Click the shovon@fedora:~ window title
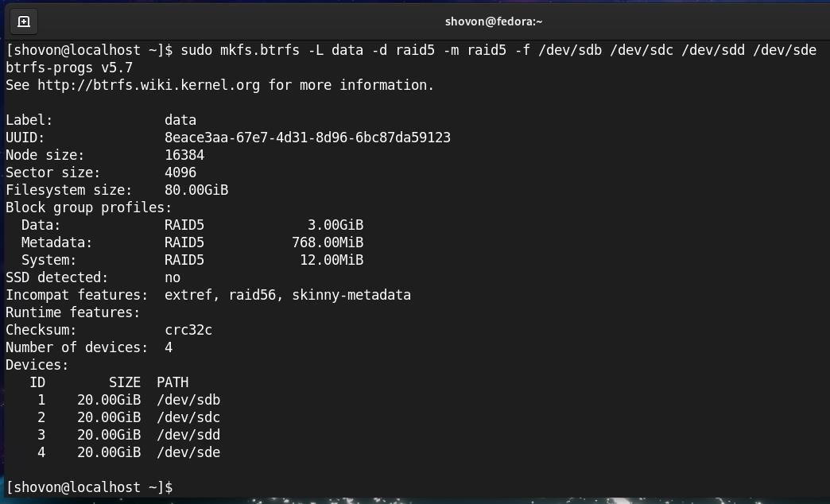 pos(494,21)
